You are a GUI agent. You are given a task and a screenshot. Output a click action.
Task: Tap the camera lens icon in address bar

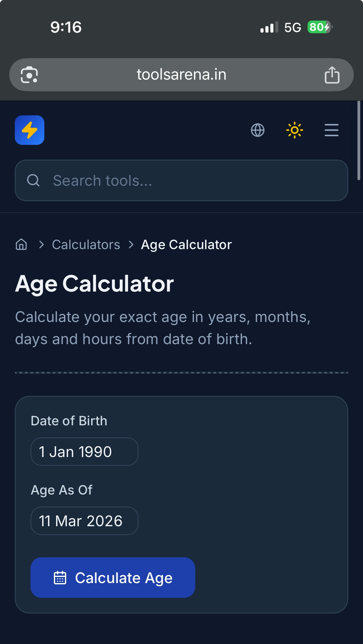29,75
